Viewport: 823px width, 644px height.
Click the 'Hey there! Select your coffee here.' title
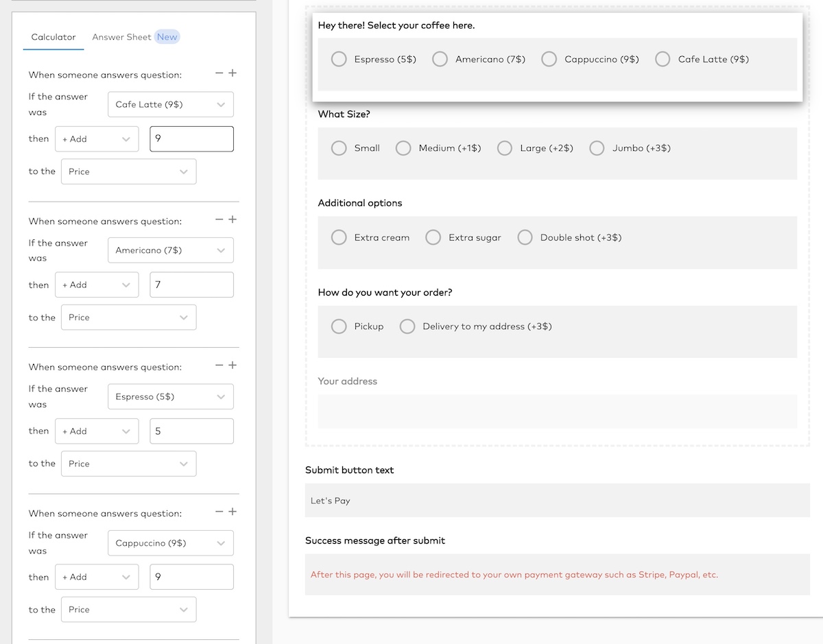396,25
